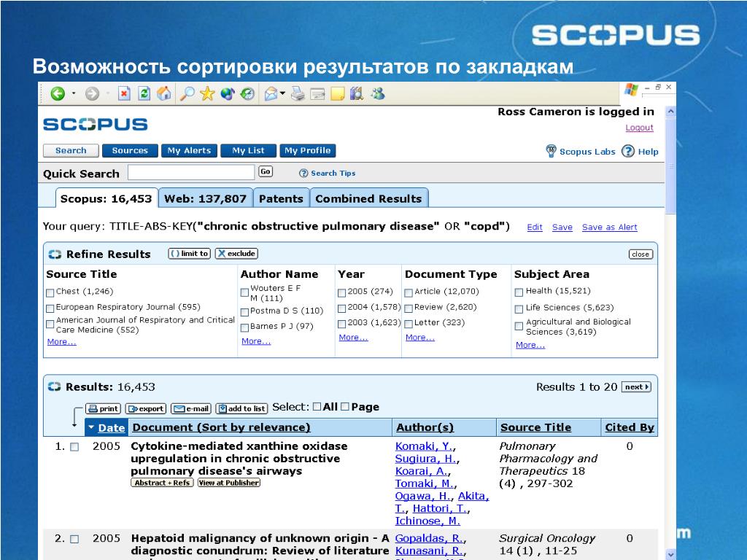Switch to the Combined Results tab
The height and width of the screenshot is (560, 747).
(x=368, y=198)
